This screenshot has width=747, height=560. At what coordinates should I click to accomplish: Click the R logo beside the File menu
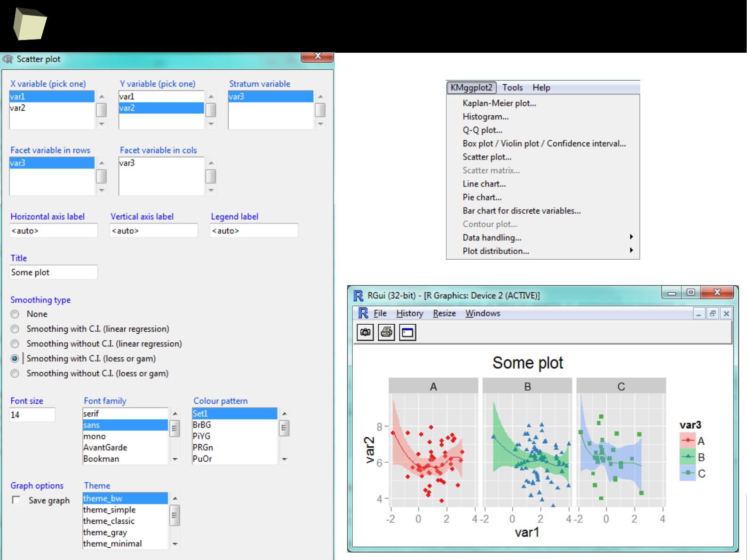tap(363, 313)
